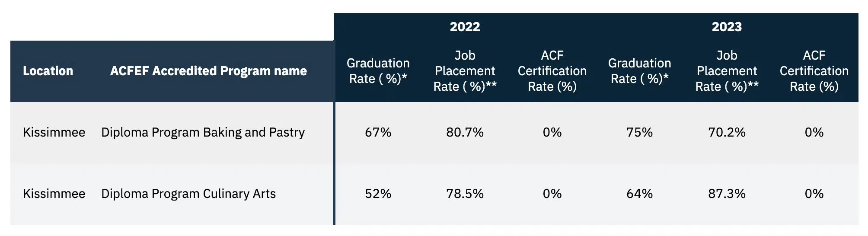Click the ACFEF Accredited Program name header
Screen dimensions: 868x236
[x=208, y=71]
